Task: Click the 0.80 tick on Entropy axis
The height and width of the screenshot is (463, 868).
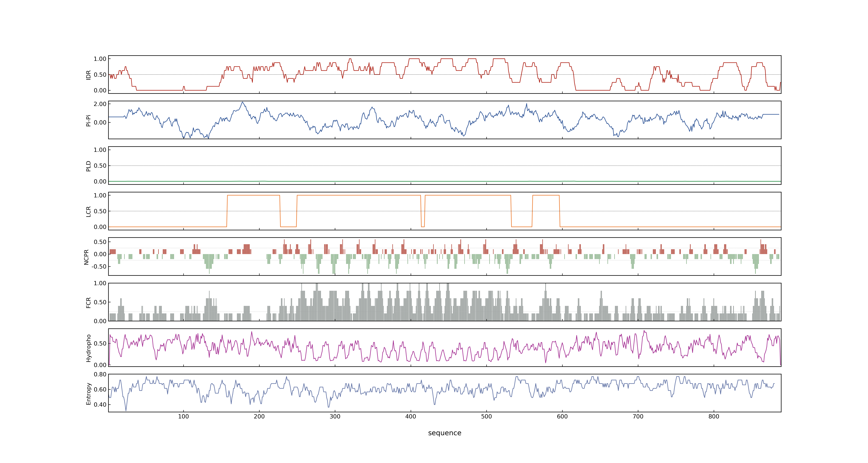Action: (100, 374)
